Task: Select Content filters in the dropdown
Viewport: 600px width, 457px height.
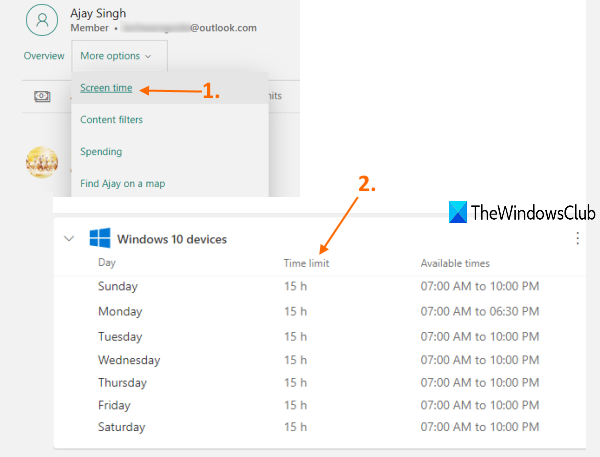Action: coord(111,120)
